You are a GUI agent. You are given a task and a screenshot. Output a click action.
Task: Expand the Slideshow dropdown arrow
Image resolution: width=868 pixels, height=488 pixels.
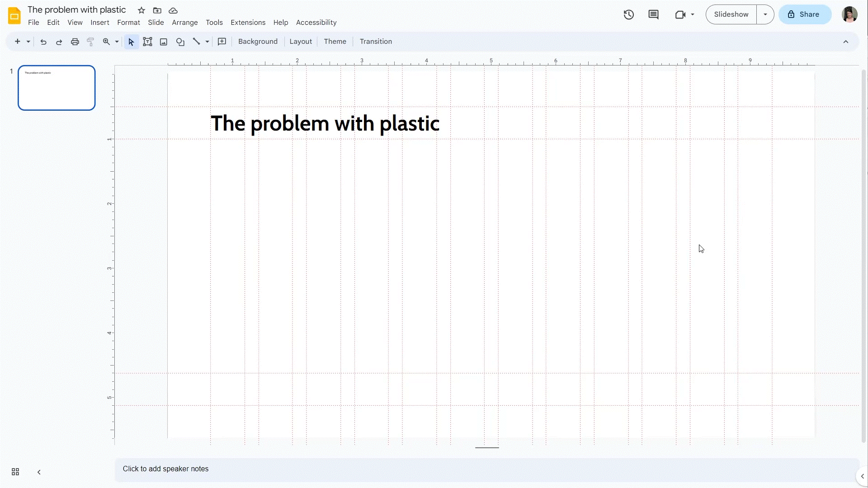(765, 14)
